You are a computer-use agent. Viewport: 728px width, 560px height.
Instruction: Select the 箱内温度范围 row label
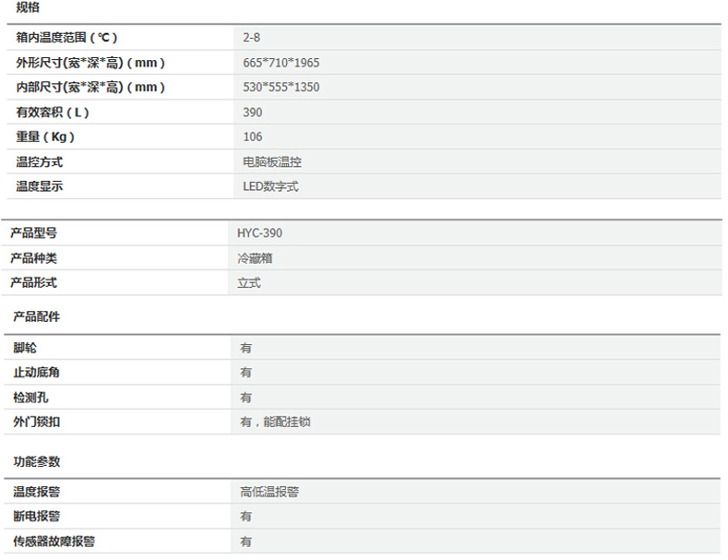coord(67,38)
